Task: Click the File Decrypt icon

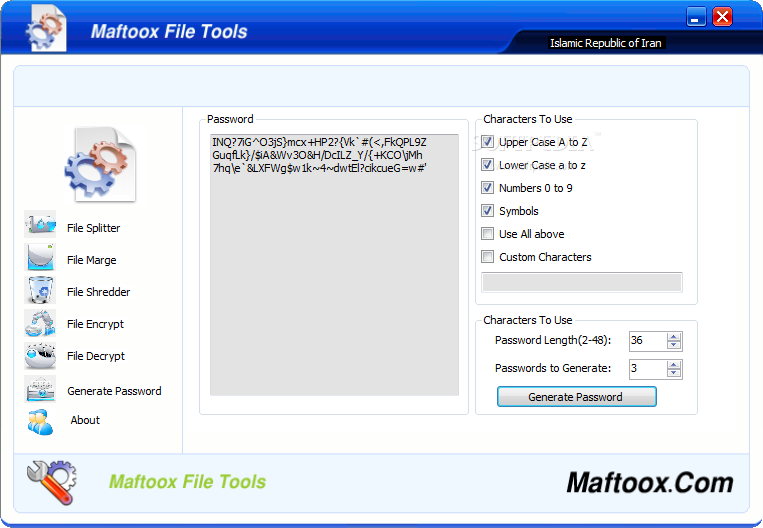Action: [40, 356]
